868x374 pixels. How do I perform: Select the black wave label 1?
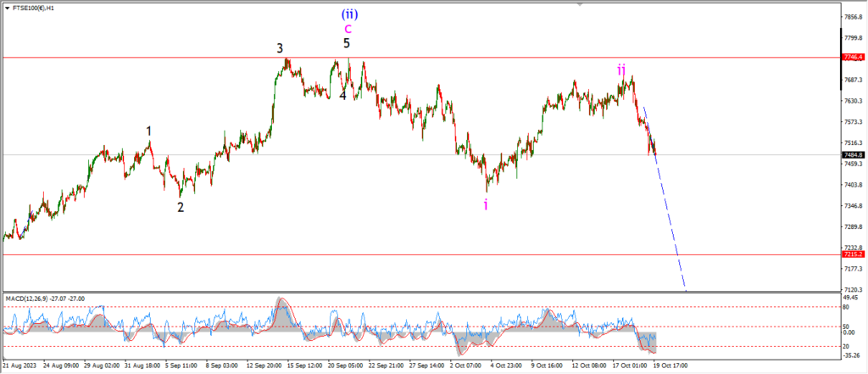pos(149,131)
